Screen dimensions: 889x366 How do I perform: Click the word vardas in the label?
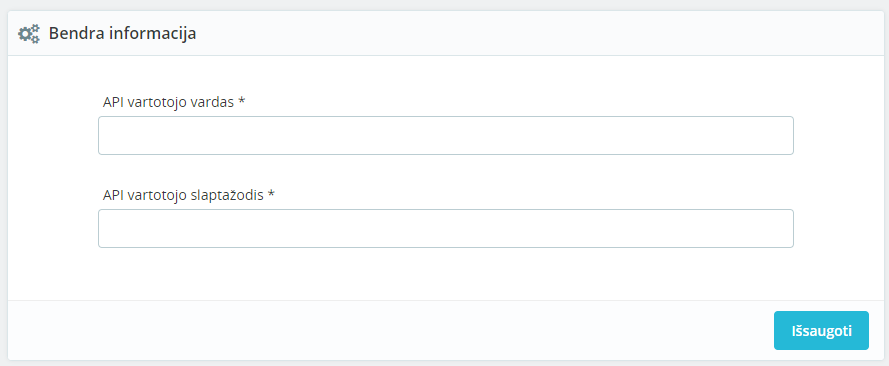[215, 102]
